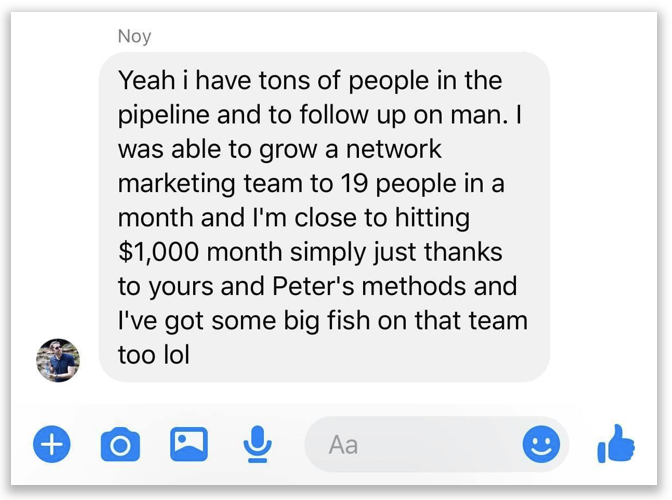Open the photo gallery picker
This screenshot has width=672, height=500.
[x=189, y=443]
